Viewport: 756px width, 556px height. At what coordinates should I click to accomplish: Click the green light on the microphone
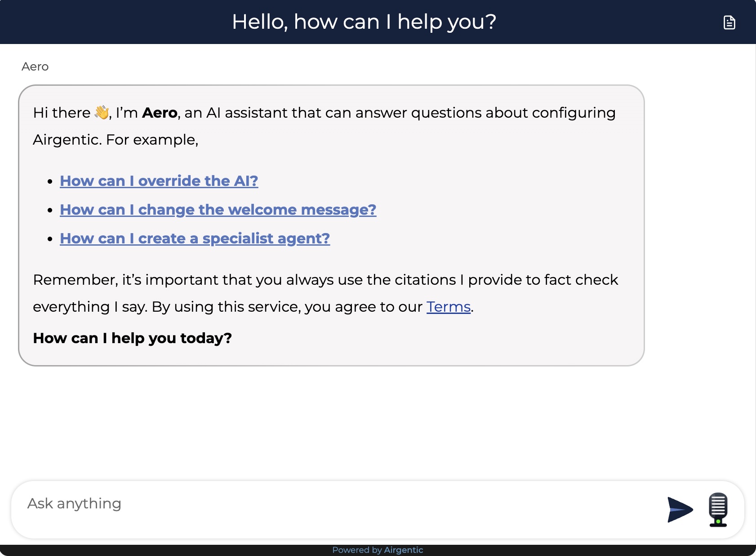pos(718,521)
